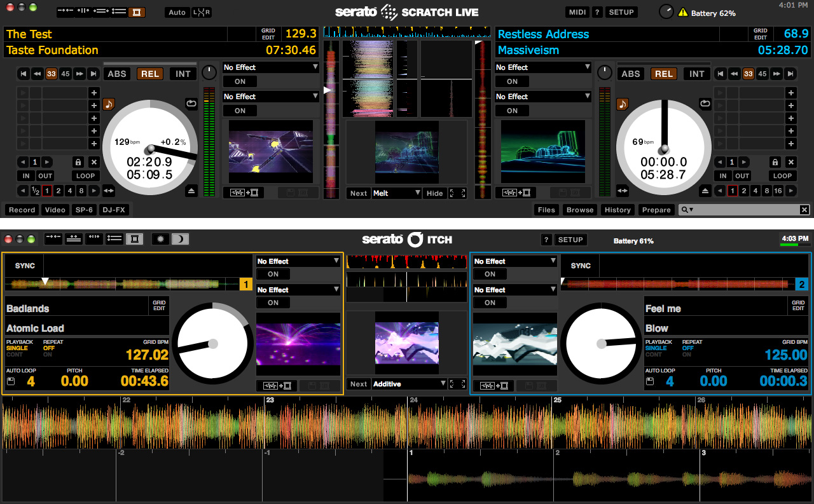814x504 pixels.
Task: Switch to the History tab
Action: tap(617, 210)
